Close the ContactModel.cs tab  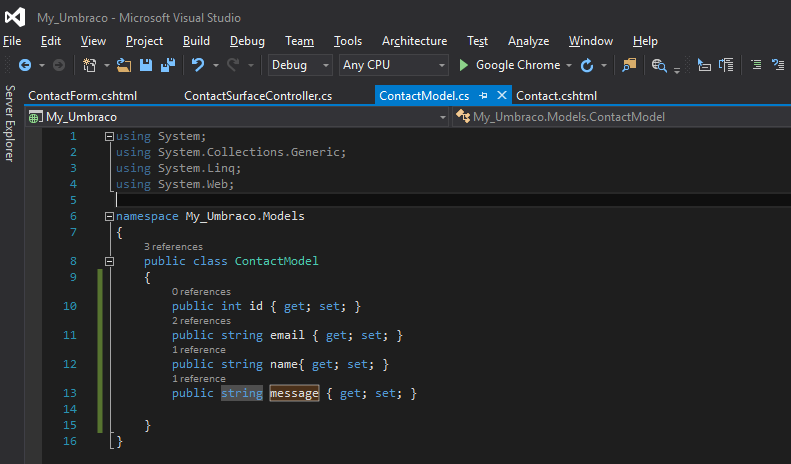pyautogui.click(x=502, y=95)
